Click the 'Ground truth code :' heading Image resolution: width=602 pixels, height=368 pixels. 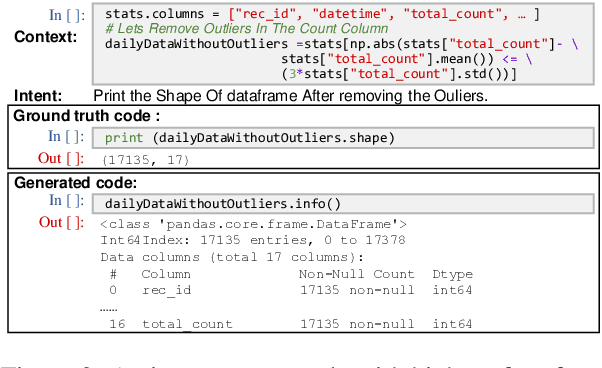coord(86,116)
